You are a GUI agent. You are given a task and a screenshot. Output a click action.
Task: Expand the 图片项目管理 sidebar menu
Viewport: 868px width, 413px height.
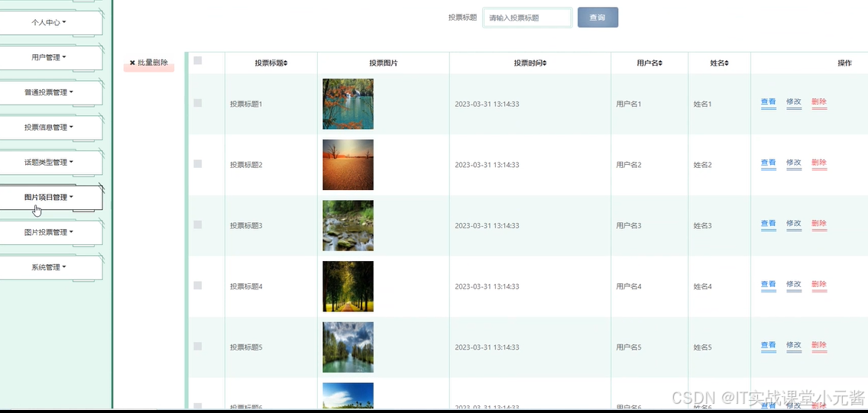pos(49,198)
